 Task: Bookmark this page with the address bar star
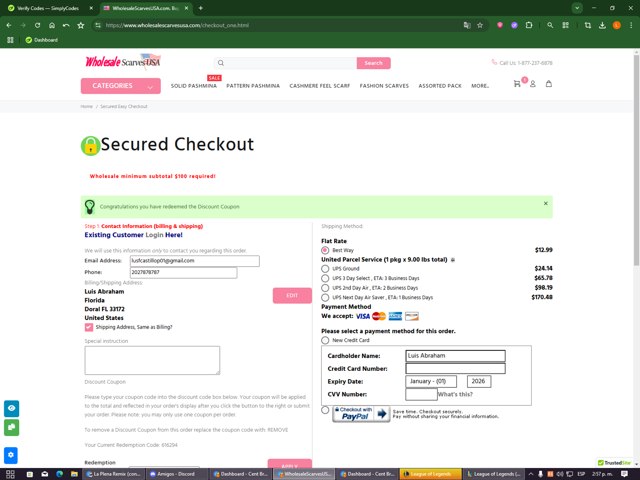480,25
